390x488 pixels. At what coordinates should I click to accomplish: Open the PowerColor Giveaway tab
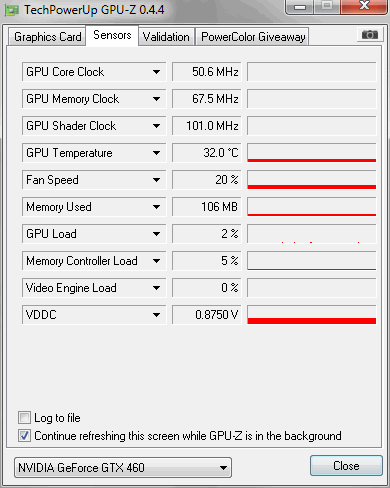(253, 37)
